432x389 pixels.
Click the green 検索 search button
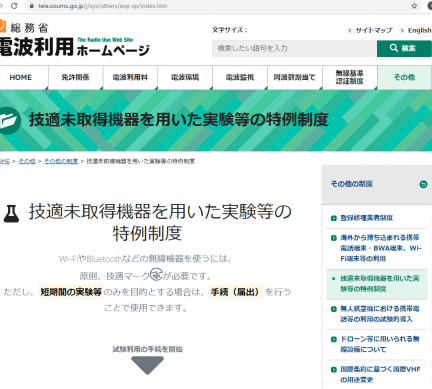[404, 48]
